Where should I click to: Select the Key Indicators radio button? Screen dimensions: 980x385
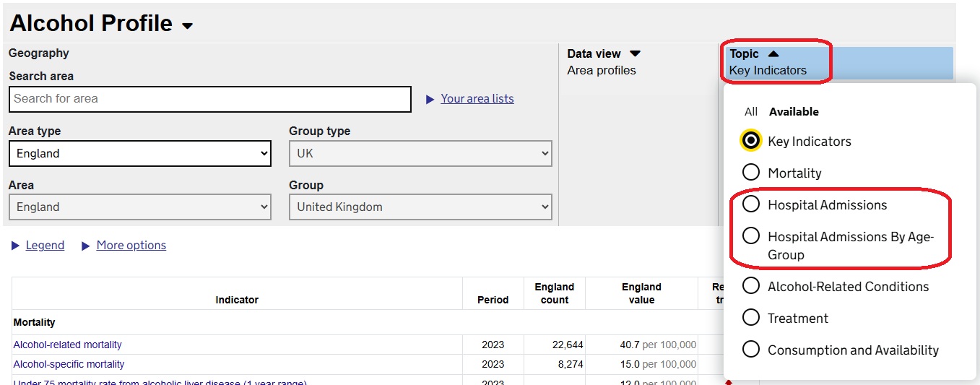(x=751, y=141)
